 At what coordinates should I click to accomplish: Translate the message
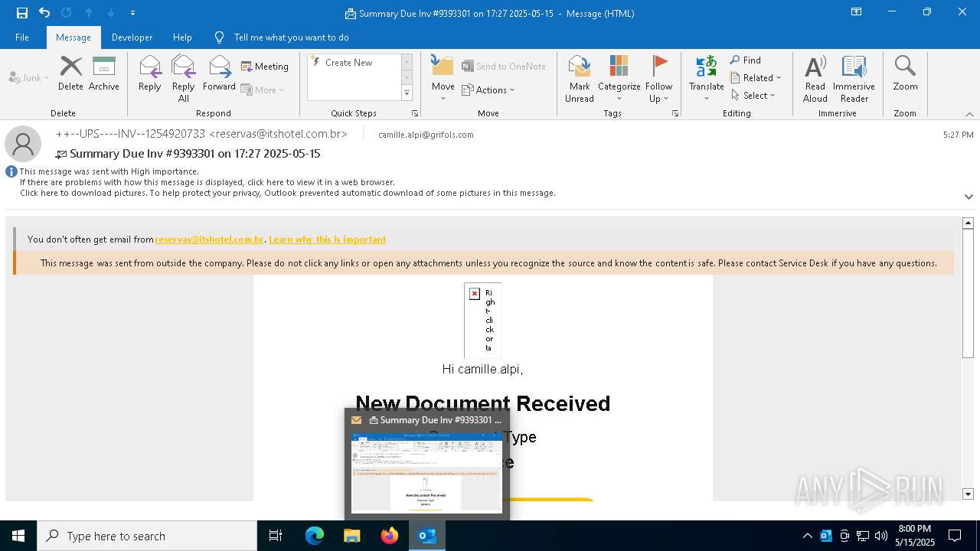706,79
